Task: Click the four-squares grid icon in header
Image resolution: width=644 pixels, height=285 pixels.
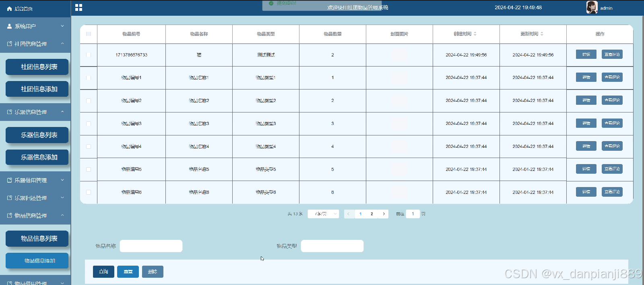Action: coord(78,8)
